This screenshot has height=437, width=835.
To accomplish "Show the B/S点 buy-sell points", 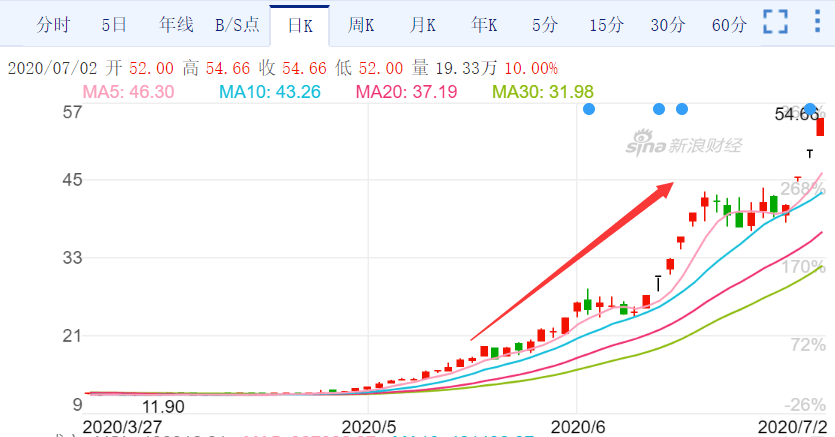I will point(236,25).
